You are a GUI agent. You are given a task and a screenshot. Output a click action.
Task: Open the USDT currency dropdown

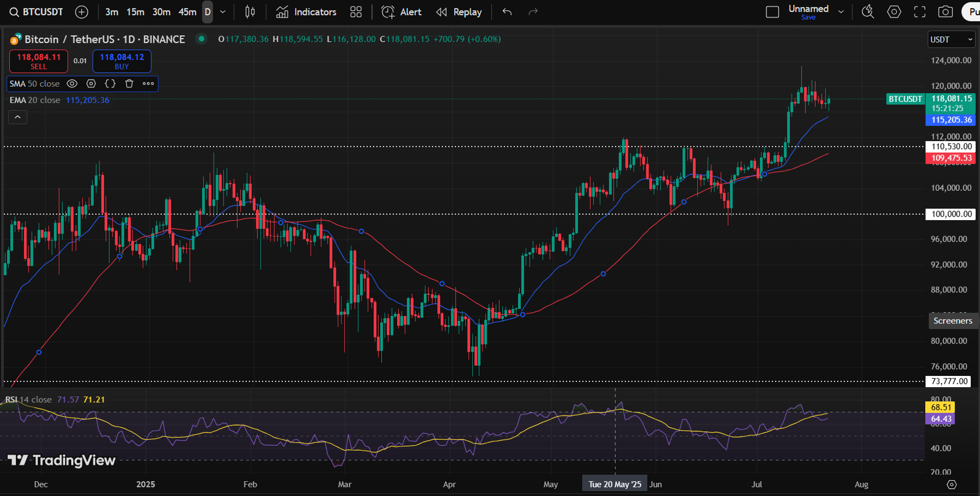(x=951, y=40)
